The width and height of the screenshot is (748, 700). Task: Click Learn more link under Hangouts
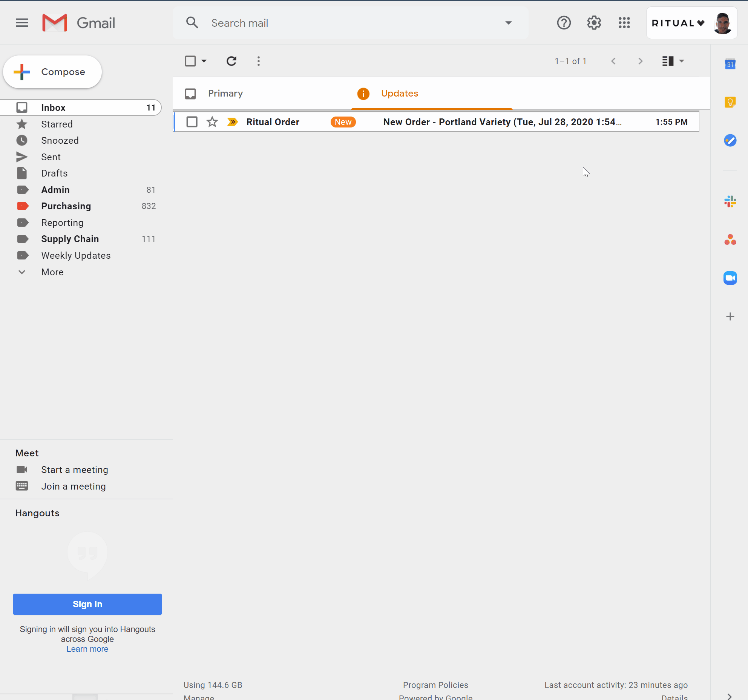87,649
